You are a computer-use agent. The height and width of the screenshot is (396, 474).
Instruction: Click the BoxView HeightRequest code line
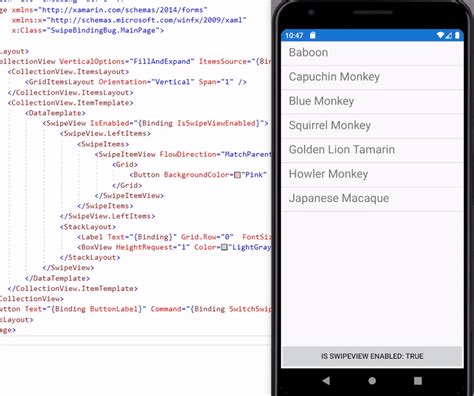coord(175,247)
